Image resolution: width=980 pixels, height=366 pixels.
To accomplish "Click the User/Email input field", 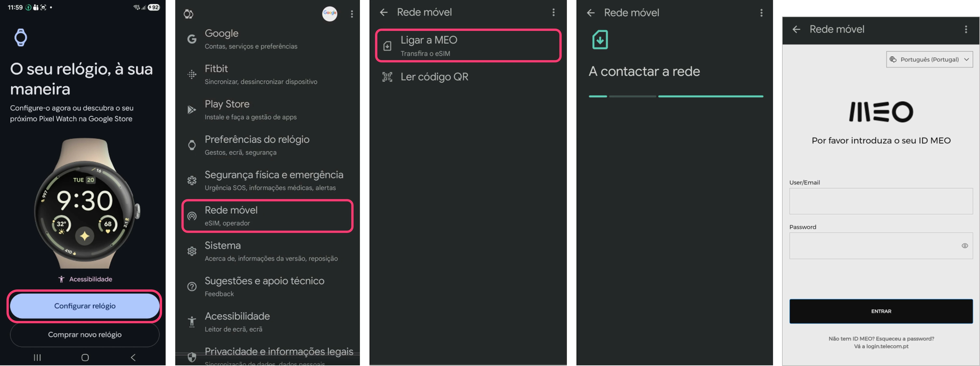I will pyautogui.click(x=881, y=201).
